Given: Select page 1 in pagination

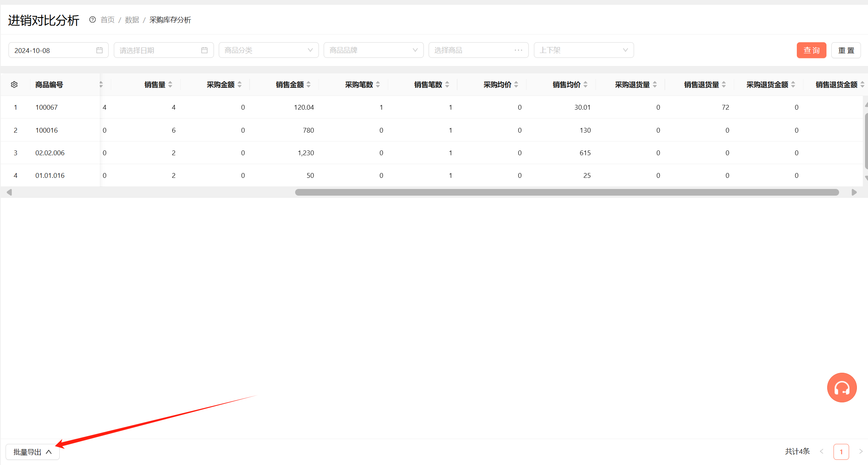Looking at the screenshot, I should pyautogui.click(x=841, y=452).
